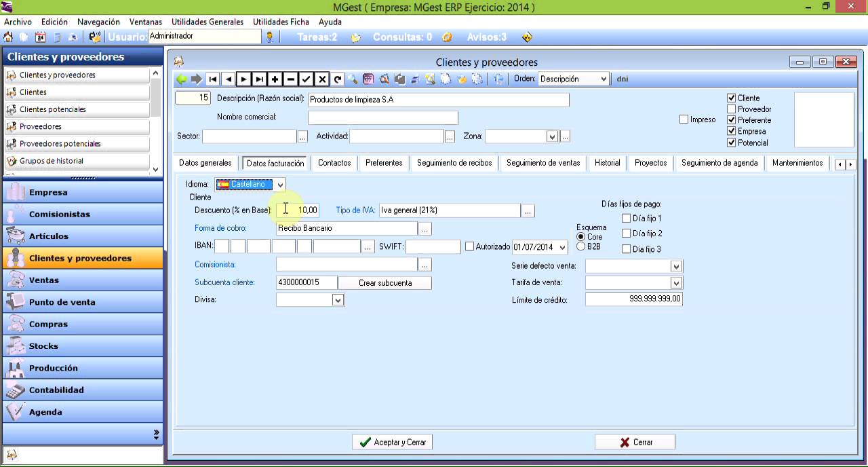The width and height of the screenshot is (868, 467).
Task: Open the Zona dropdown
Action: (x=552, y=136)
